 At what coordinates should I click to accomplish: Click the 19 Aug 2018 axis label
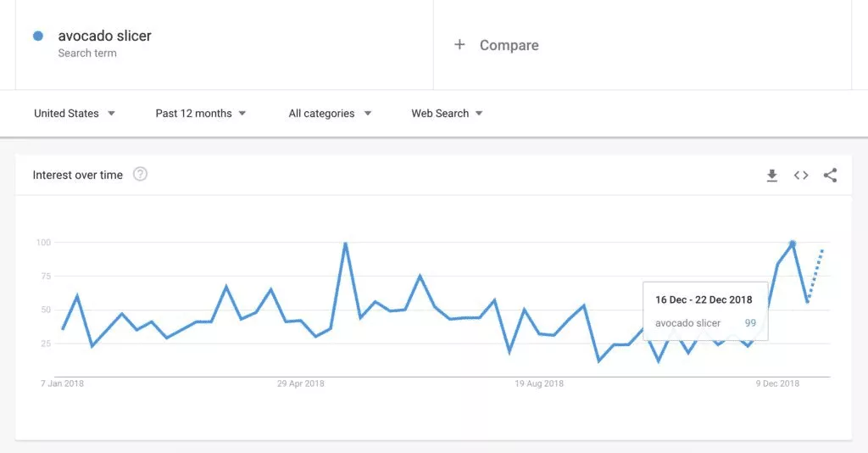[x=539, y=383]
